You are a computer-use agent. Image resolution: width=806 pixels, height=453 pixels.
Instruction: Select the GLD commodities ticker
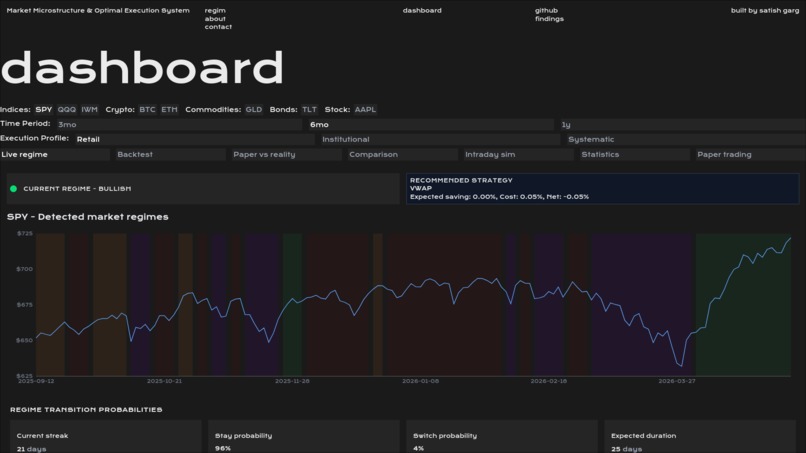point(253,110)
